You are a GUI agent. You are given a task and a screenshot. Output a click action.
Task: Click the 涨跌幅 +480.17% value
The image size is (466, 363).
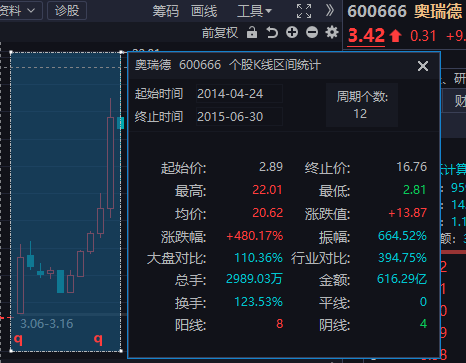coord(254,236)
